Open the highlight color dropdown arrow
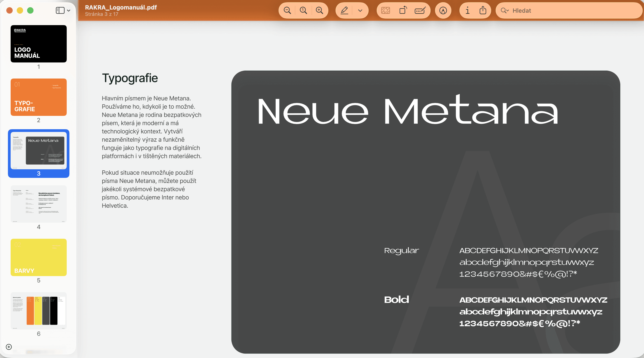 [360, 10]
